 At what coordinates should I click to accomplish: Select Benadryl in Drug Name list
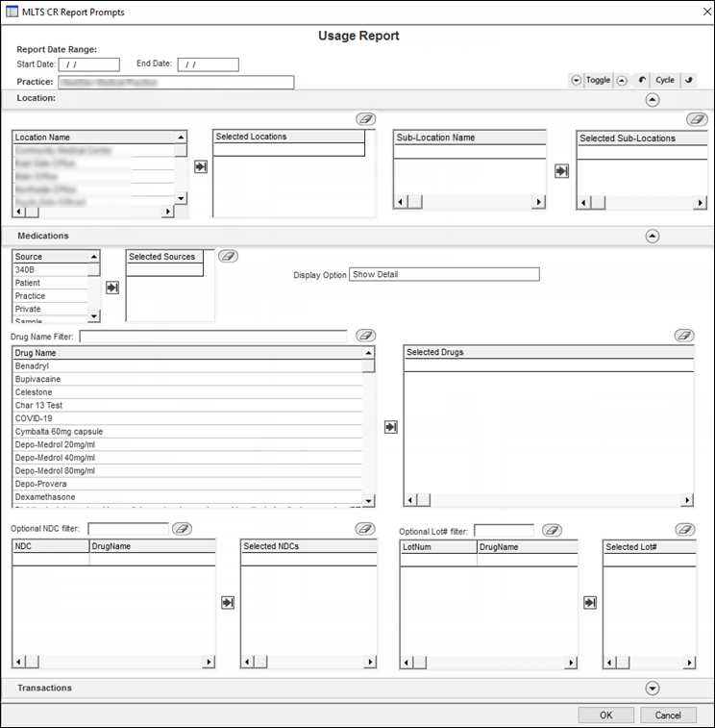click(x=187, y=365)
